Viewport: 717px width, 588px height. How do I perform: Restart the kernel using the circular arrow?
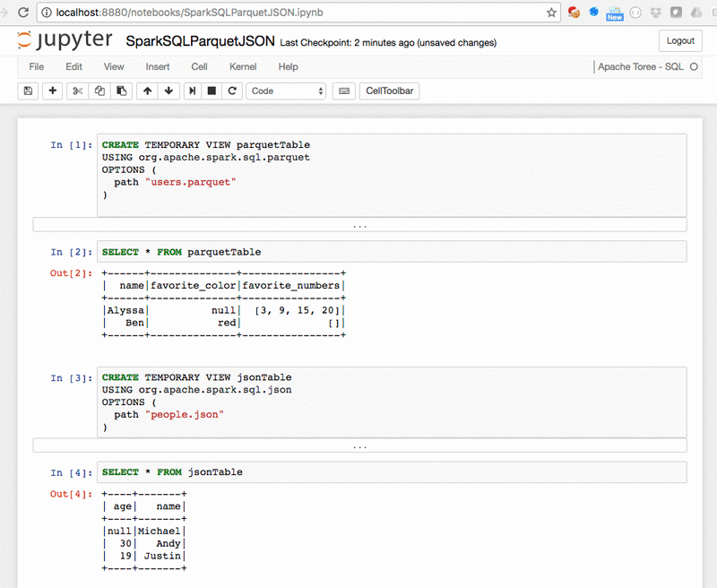tap(233, 91)
